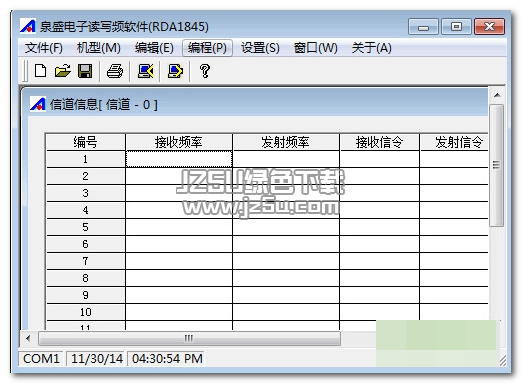This screenshot has width=522, height=384.
Task: Click the COM1 status bar field
Action: coord(41,359)
